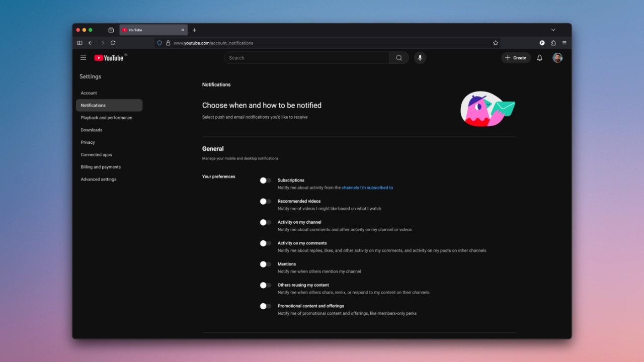Expand the browser tab list chevron
This screenshot has height=362, width=644.
click(x=553, y=30)
